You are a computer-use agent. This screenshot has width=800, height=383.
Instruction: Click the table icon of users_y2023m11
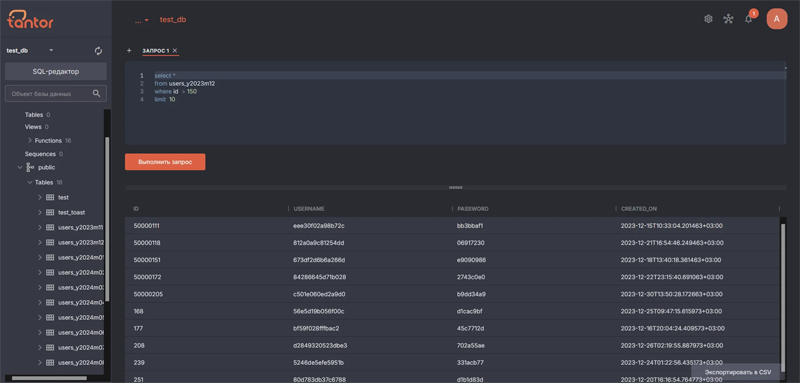pyautogui.click(x=50, y=227)
